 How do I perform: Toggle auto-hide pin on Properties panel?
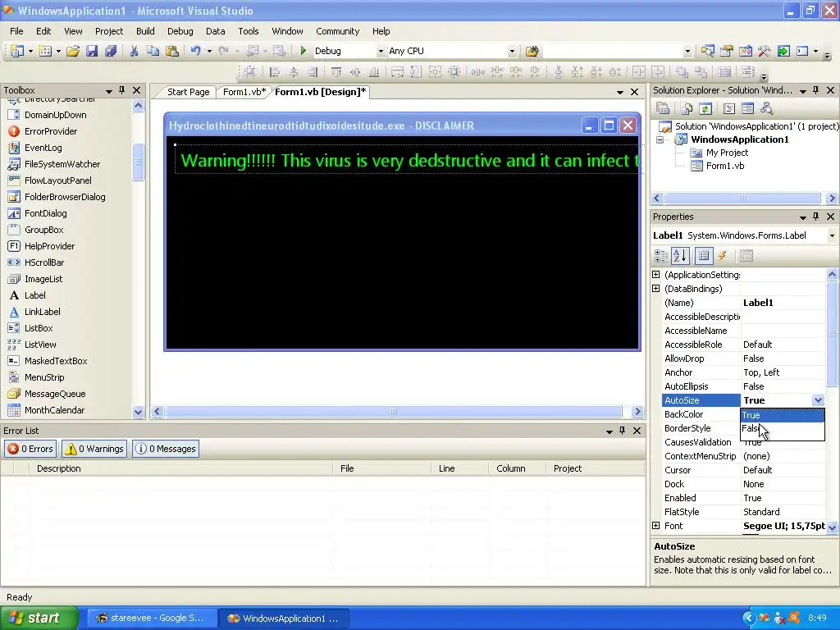point(816,217)
